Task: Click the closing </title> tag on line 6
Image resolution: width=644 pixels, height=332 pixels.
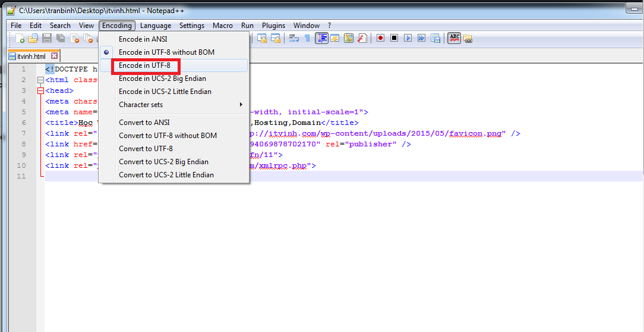Action: point(340,123)
